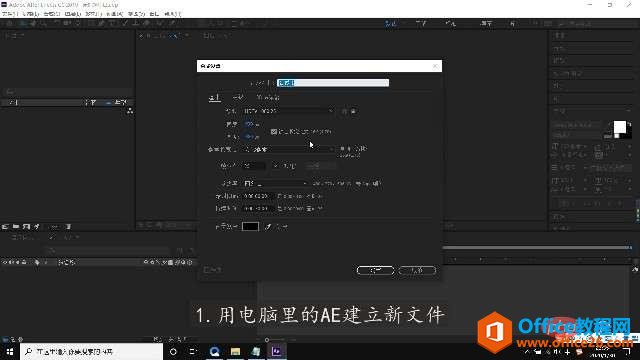
Task: Open After Effects from the taskbar
Action: (276, 351)
